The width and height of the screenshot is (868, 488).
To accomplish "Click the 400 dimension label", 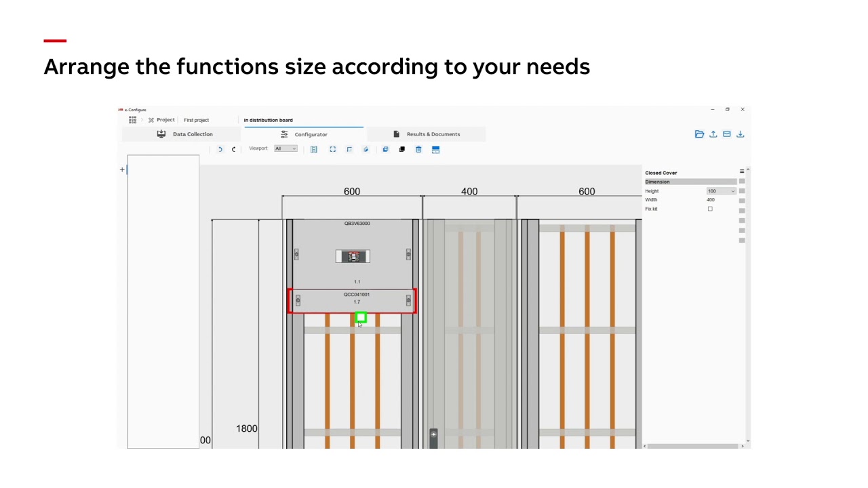I will point(469,192).
